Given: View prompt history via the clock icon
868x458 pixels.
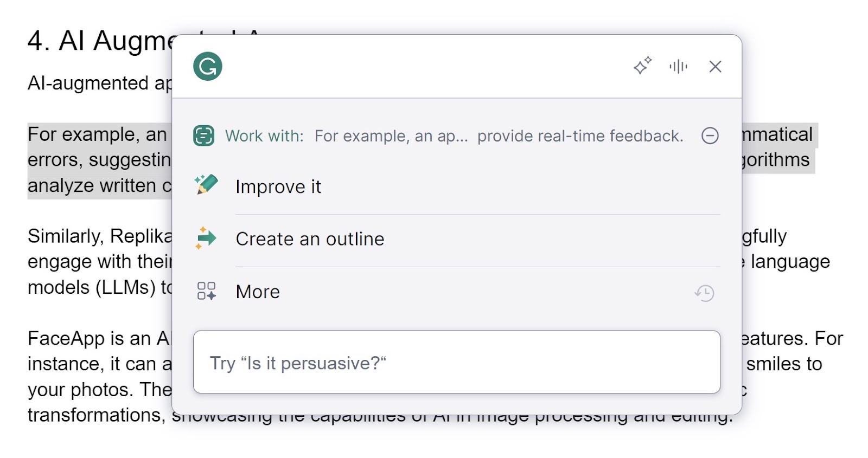Looking at the screenshot, I should 704,292.
